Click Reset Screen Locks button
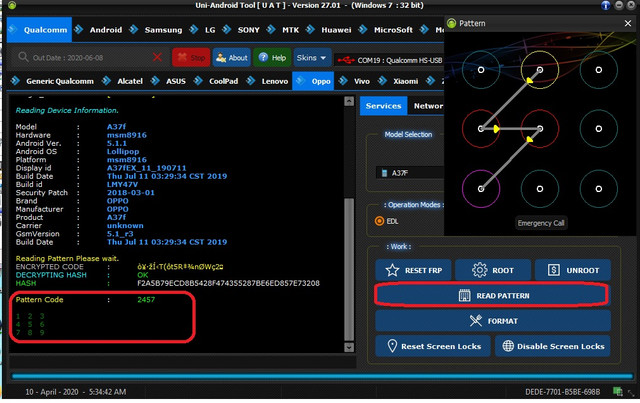Screen dimensions: 640x403 [x=433, y=346]
